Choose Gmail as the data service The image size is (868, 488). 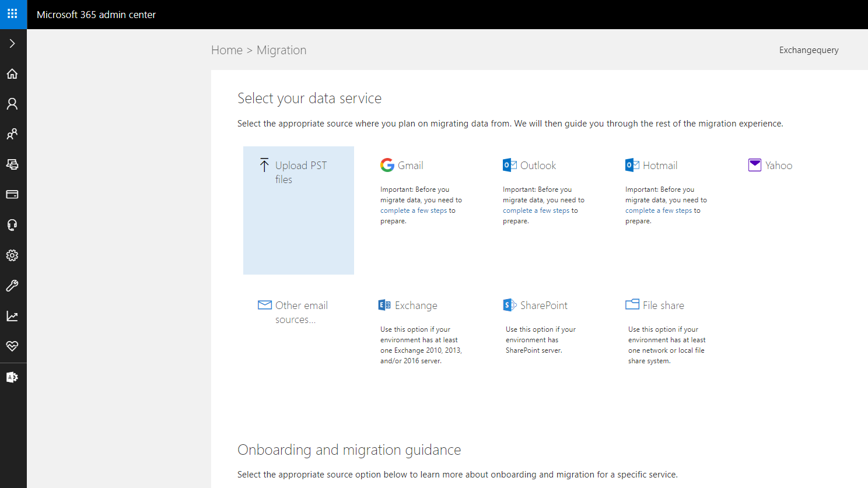[x=410, y=166]
